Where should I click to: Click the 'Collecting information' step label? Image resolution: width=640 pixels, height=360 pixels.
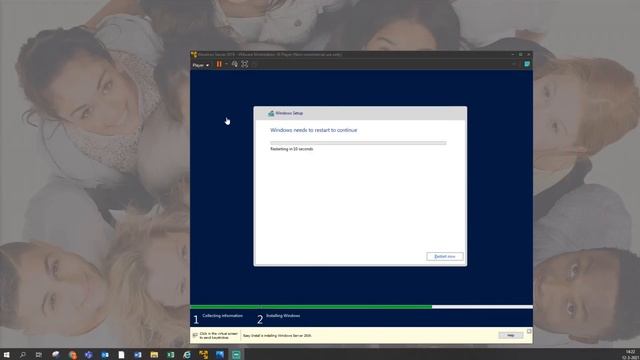(x=222, y=316)
